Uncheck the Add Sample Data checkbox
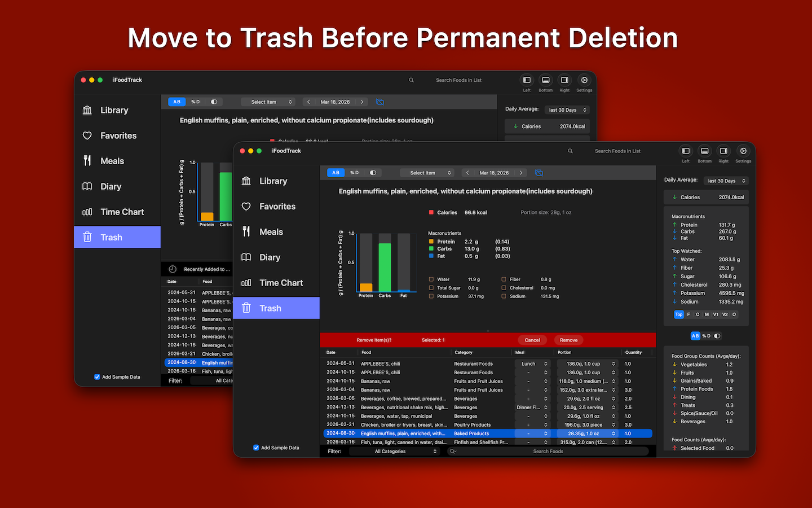The image size is (812, 508). tap(255, 448)
